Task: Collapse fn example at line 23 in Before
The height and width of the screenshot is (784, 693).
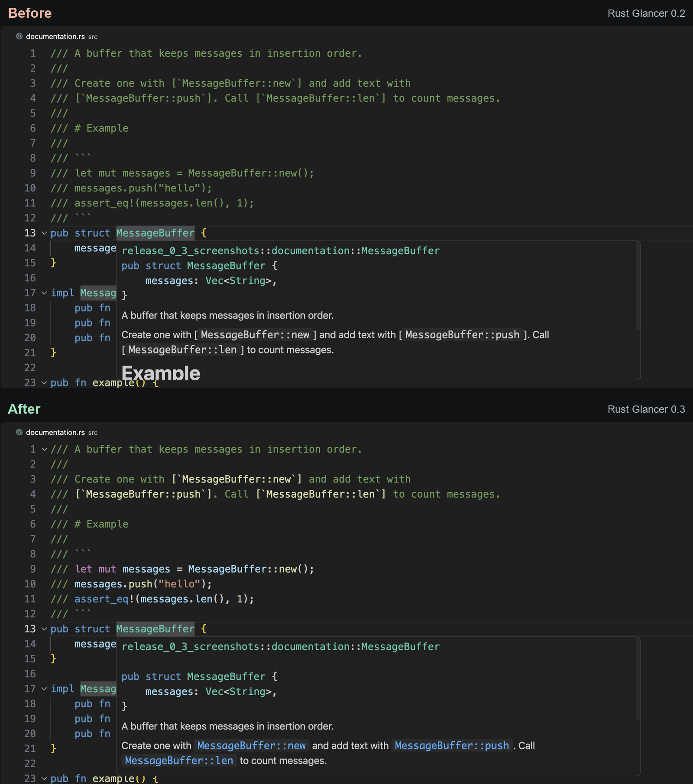Action: click(44, 383)
